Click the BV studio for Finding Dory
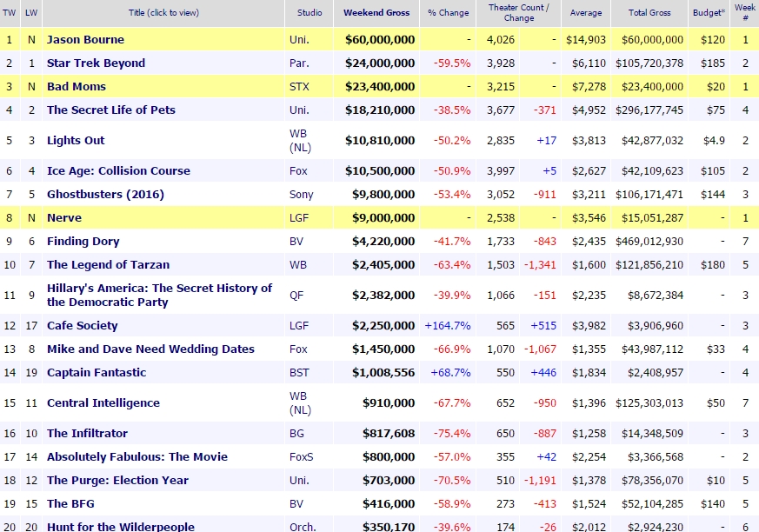This screenshot has height=532, width=759. coord(296,241)
